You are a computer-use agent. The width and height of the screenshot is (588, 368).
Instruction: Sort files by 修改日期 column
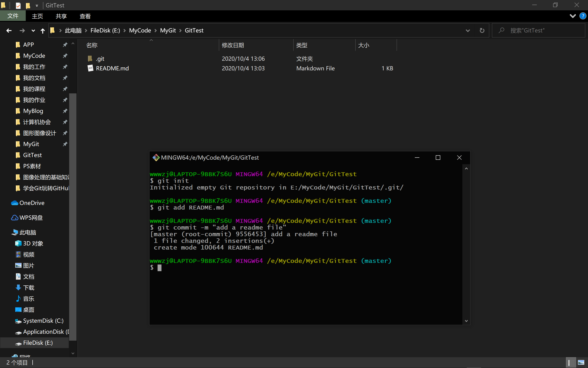tap(256, 45)
